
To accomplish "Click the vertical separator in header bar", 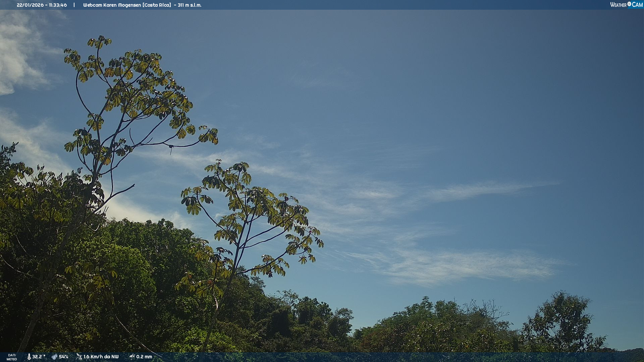I will [74, 5].
